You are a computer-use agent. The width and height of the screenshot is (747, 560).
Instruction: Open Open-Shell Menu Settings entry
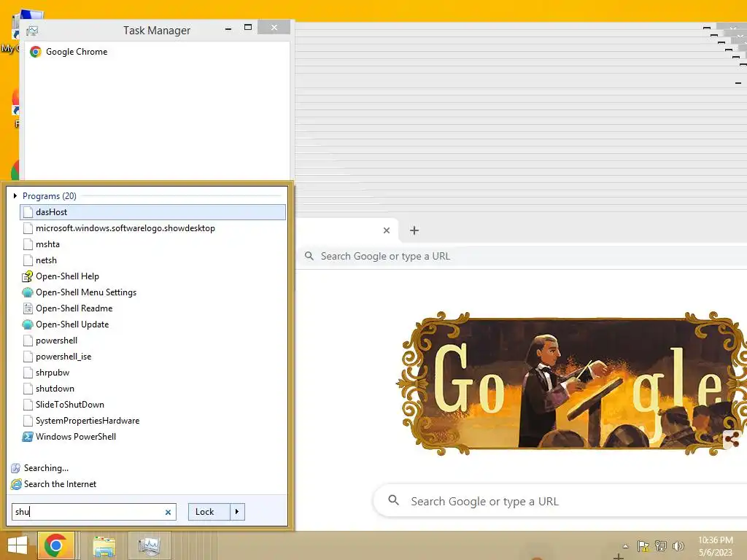(153, 292)
